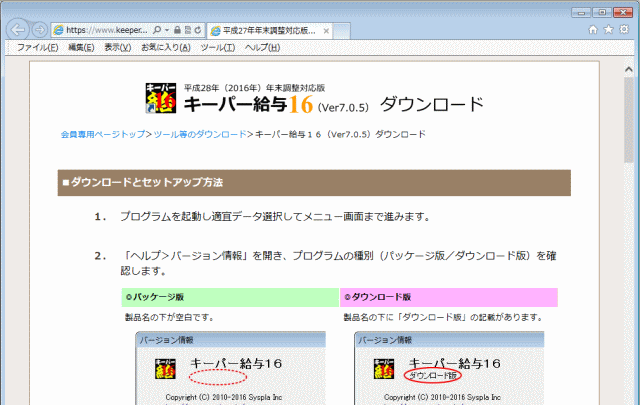Click the package version info screenshot
640x405 pixels.
point(231,368)
